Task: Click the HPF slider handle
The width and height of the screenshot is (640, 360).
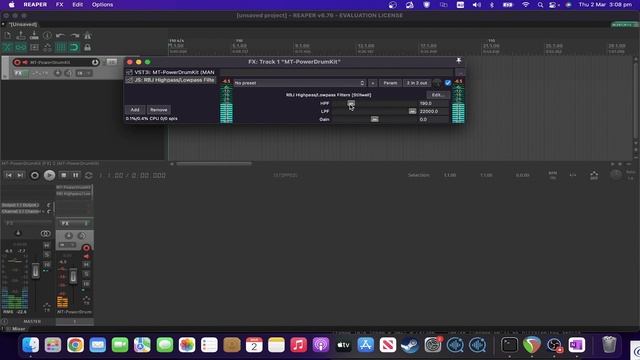Action: coord(351,103)
